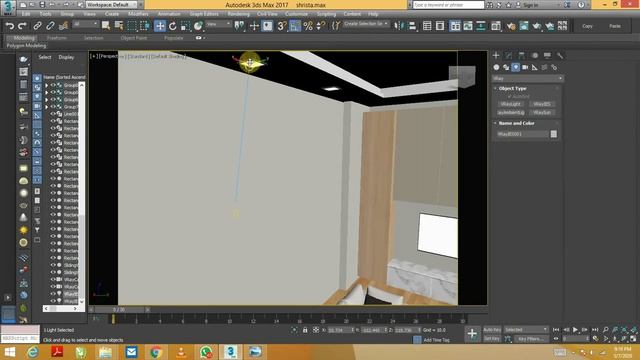Open the selection filter All dropdown
Image resolution: width=640 pixels, height=360 pixels.
tap(85, 24)
